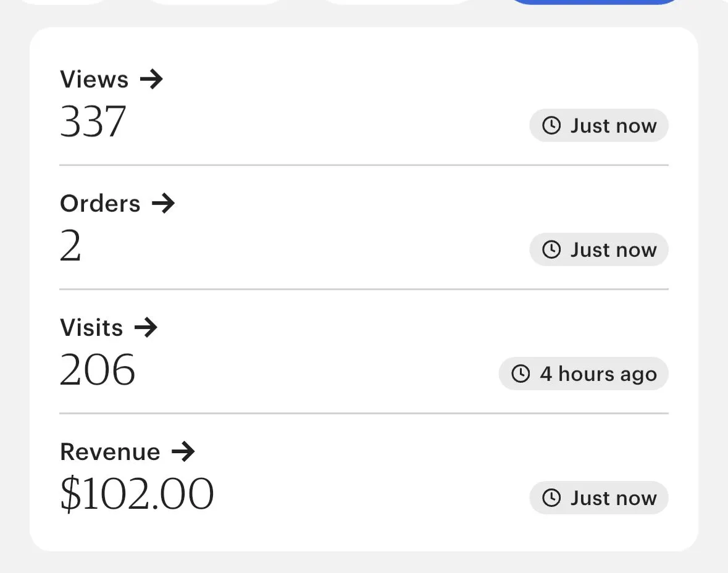Screen dimensions: 728x573
Task: Open the Orders stats link
Action: tap(100, 203)
